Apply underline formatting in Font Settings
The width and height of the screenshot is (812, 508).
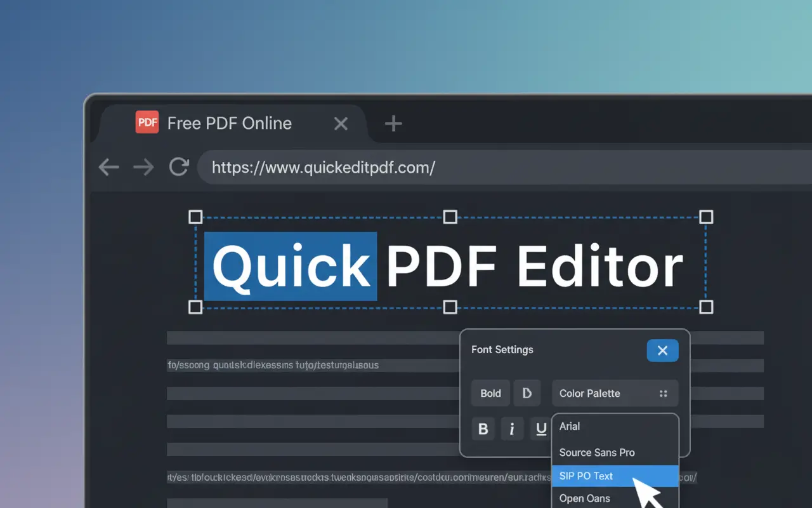pyautogui.click(x=541, y=429)
